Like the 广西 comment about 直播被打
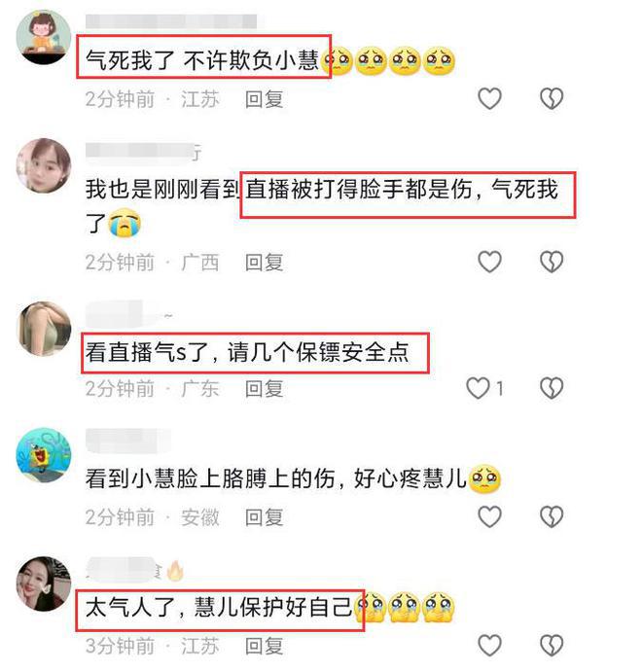The image size is (642, 672). [x=489, y=262]
